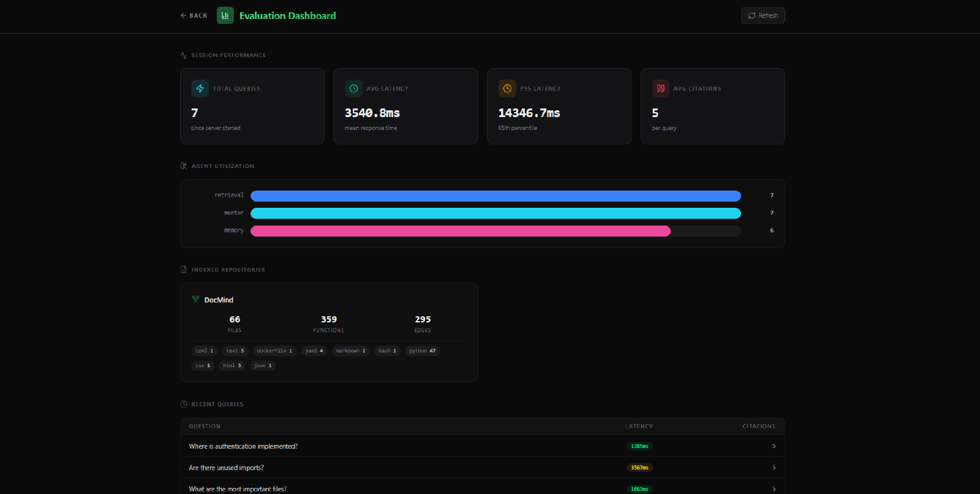The width and height of the screenshot is (980, 494).
Task: Click the 3567ms latency badge
Action: 639,468
